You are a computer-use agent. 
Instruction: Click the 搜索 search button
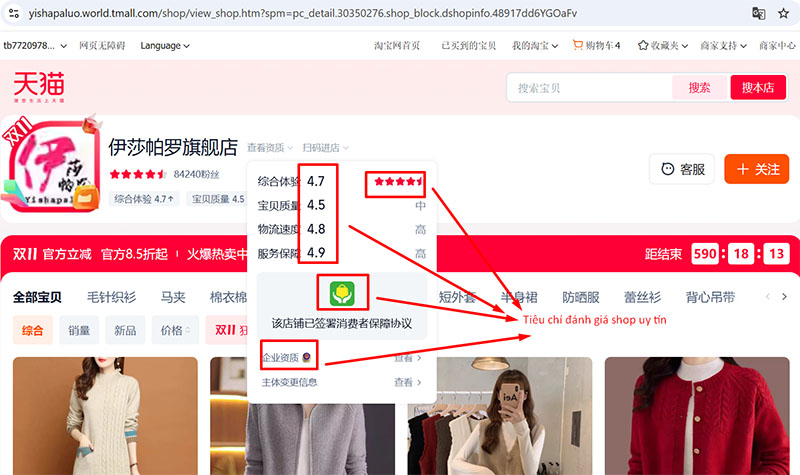coord(699,88)
